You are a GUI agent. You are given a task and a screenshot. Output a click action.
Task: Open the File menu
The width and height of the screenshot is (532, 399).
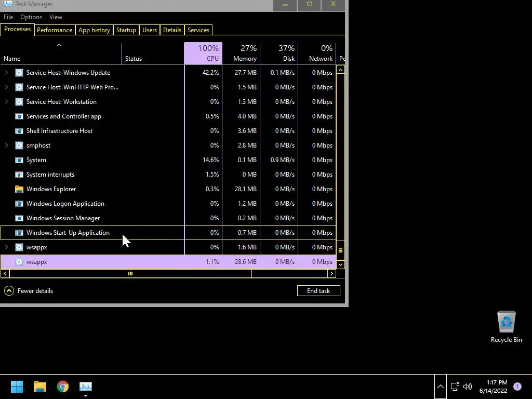[8, 17]
